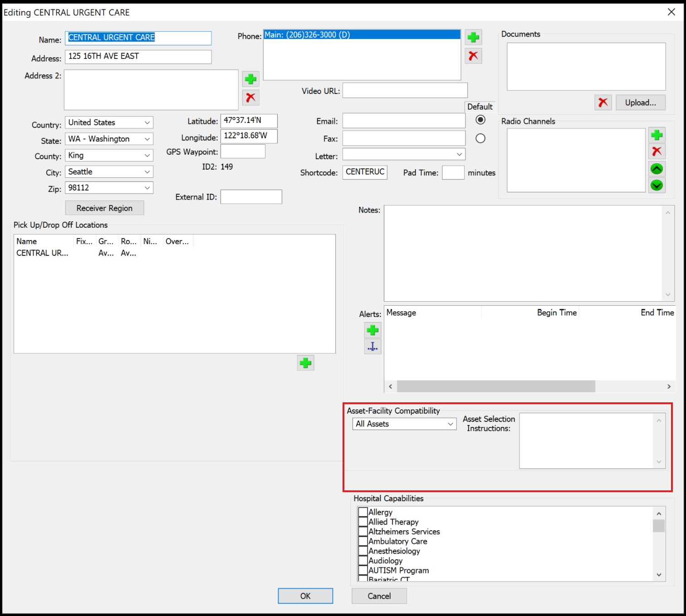Click the Name column header in locations list

click(x=44, y=241)
